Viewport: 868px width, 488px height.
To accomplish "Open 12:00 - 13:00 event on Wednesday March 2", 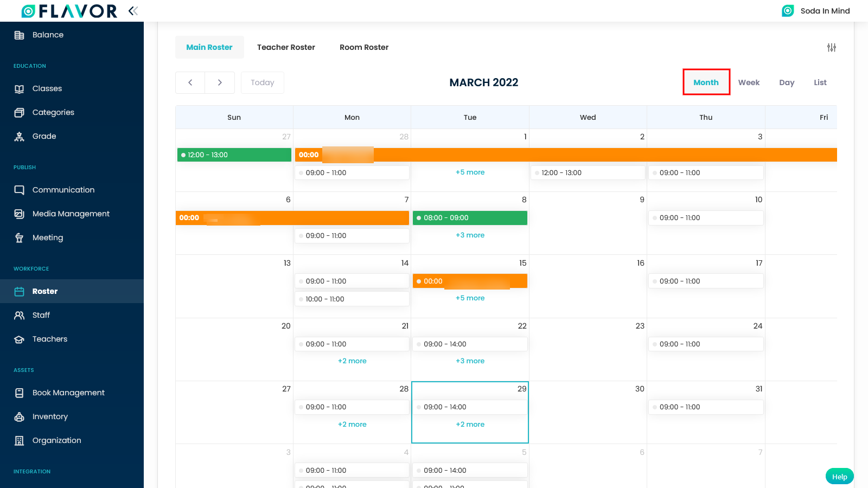I will pos(588,173).
